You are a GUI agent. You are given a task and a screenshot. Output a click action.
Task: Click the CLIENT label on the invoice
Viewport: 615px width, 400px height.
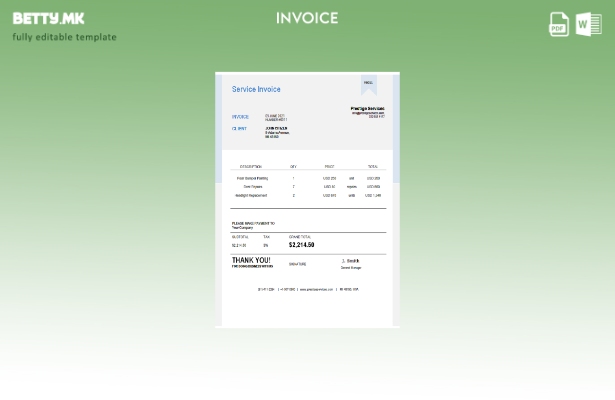[240, 128]
